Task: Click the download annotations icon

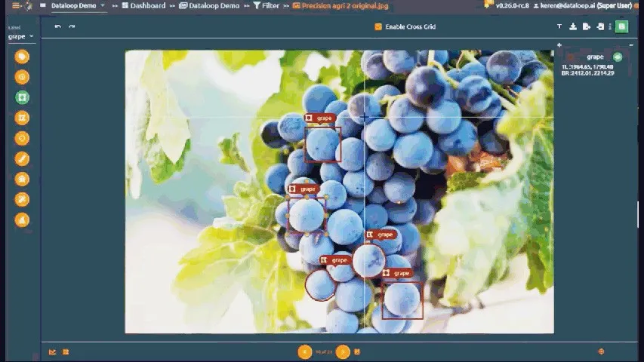Action: coord(573,26)
